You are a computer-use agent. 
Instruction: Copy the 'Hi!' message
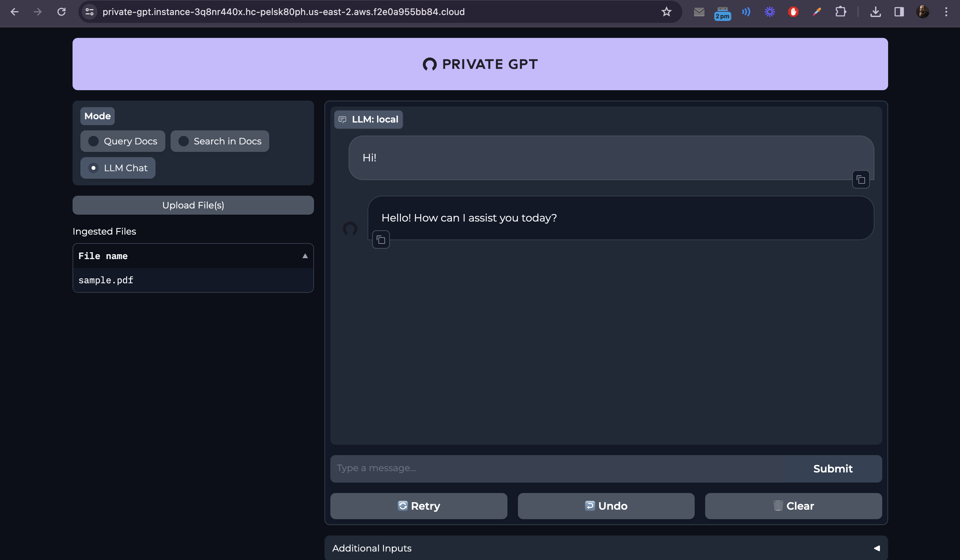(x=861, y=179)
